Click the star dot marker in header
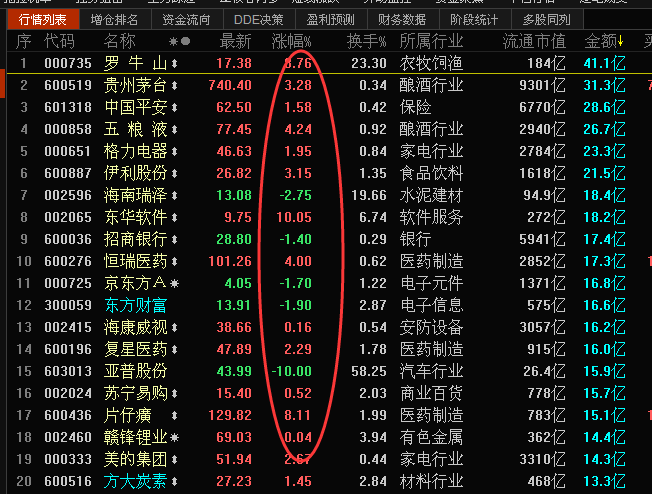This screenshot has width=652, height=494. coord(180,41)
